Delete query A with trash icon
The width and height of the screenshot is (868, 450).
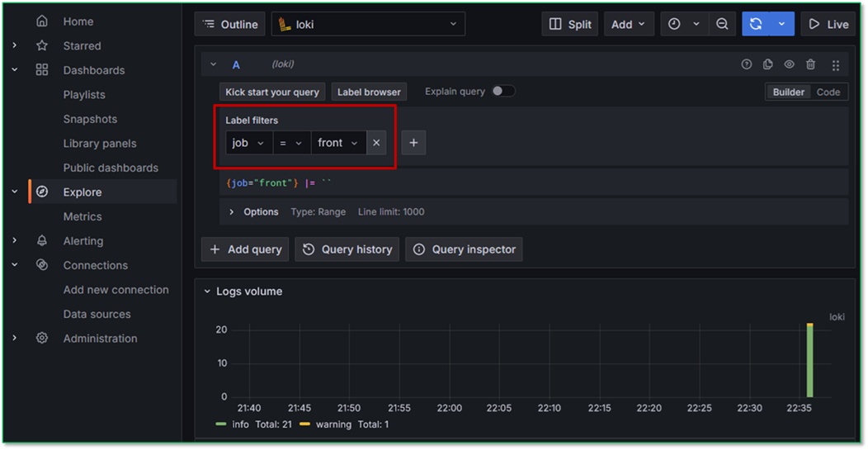pyautogui.click(x=810, y=64)
